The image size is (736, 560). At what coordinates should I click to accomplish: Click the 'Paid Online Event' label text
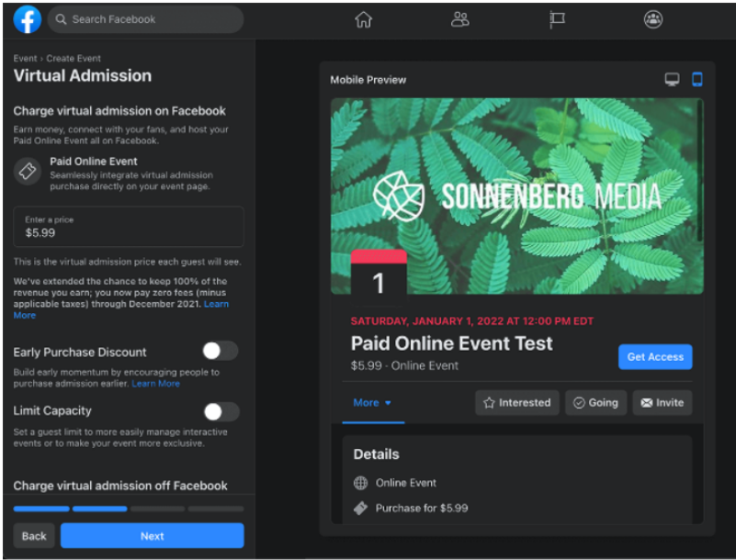pyautogui.click(x=94, y=162)
